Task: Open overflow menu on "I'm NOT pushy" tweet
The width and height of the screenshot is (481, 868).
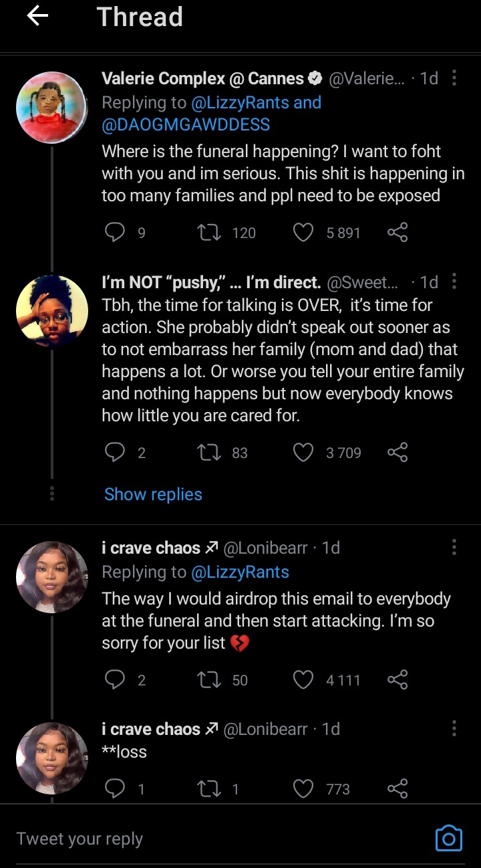Action: click(x=454, y=282)
